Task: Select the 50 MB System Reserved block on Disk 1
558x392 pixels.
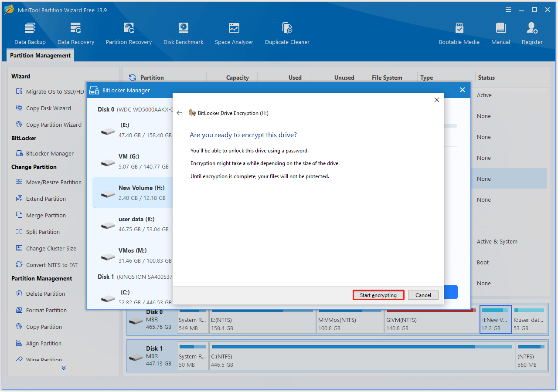Action: point(193,356)
